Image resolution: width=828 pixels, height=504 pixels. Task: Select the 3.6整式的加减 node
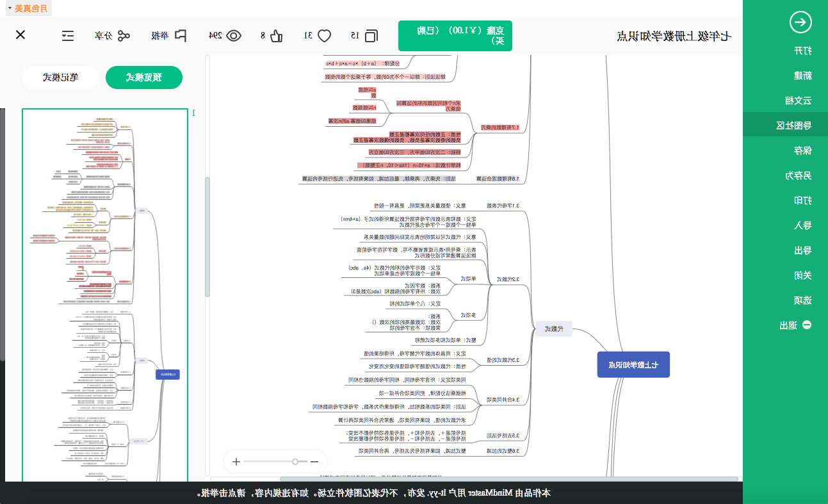click(503, 451)
